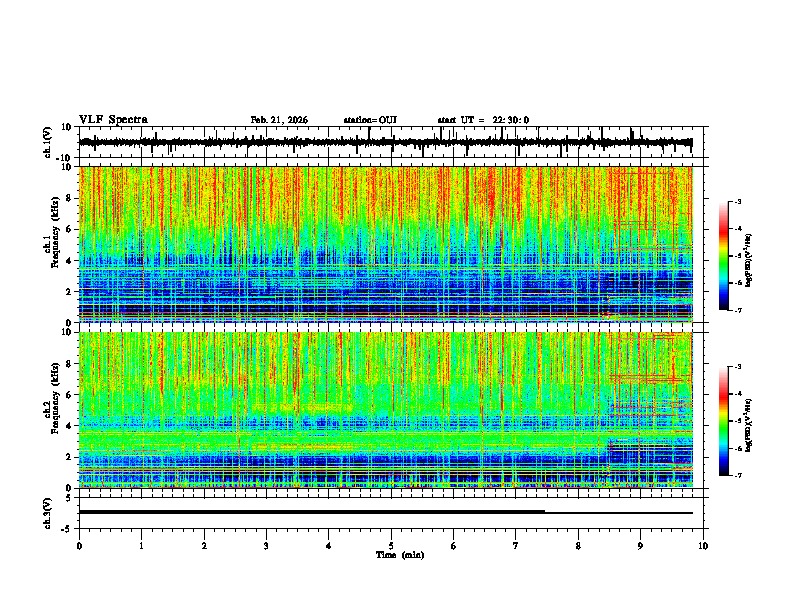792x612 pixels.
Task: Click time axis tick label "0"
Action: [79, 546]
